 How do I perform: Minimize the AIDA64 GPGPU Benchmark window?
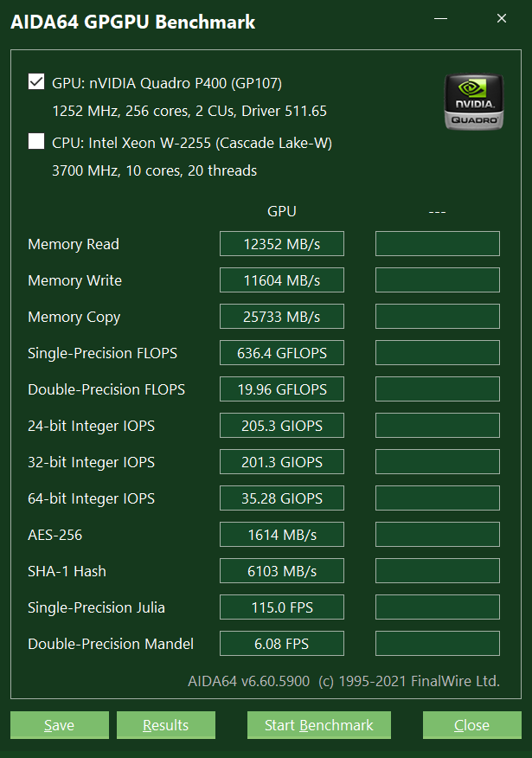pyautogui.click(x=440, y=18)
